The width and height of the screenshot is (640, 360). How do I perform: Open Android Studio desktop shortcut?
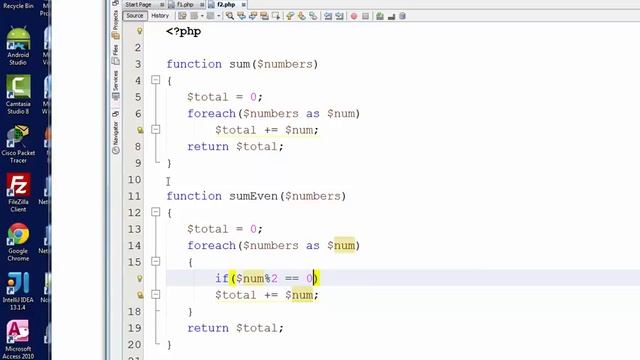18,45
